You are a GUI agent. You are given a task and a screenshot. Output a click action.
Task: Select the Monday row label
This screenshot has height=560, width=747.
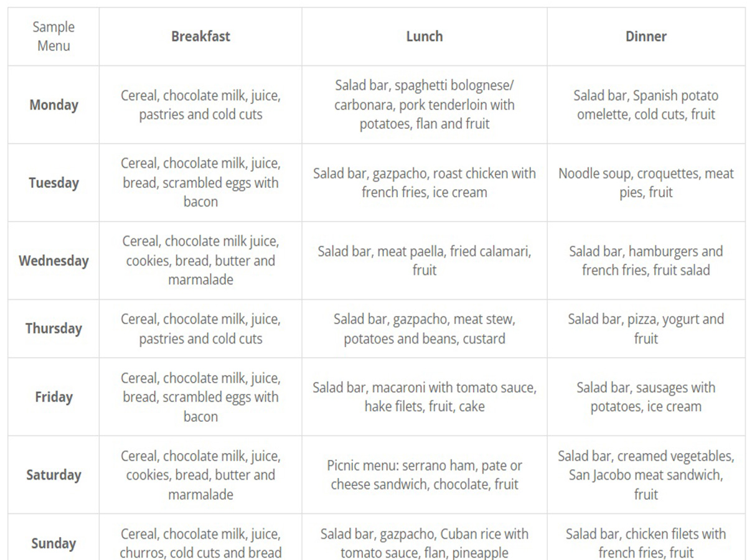tap(54, 105)
